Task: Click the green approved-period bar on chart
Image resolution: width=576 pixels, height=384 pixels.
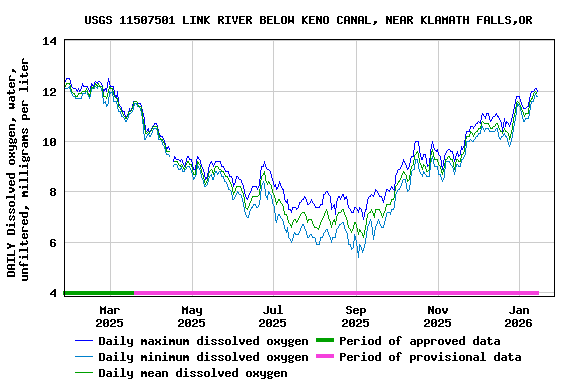Action: (x=99, y=293)
